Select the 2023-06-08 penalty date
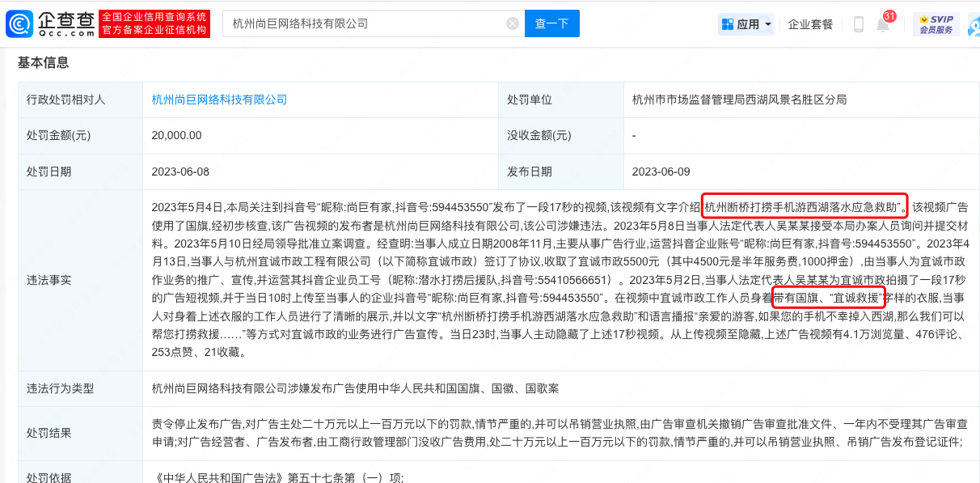 coord(180,172)
